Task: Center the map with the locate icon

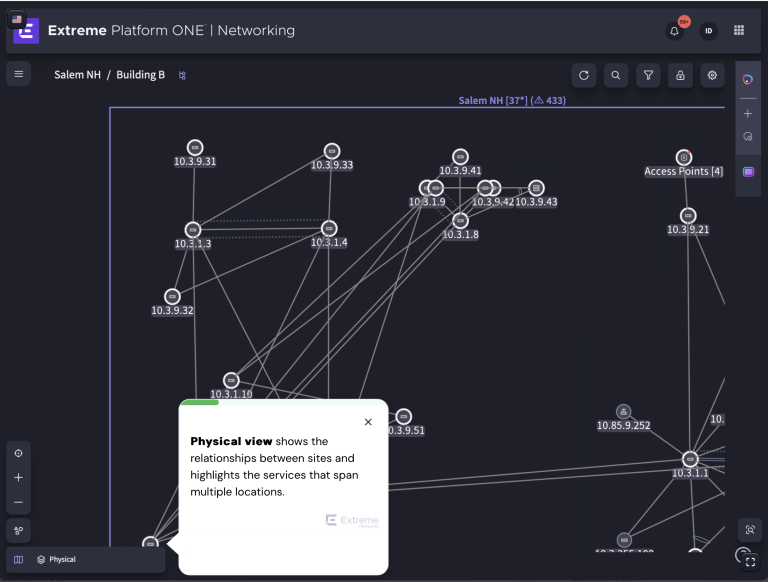Action: click(x=19, y=453)
